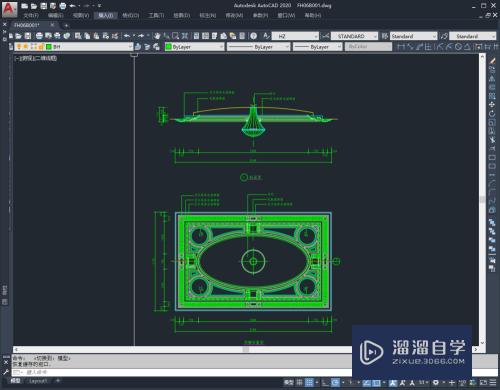The image size is (500, 390).
Task: Click Save in quick access toolbar
Action: pyautogui.click(x=44, y=6)
